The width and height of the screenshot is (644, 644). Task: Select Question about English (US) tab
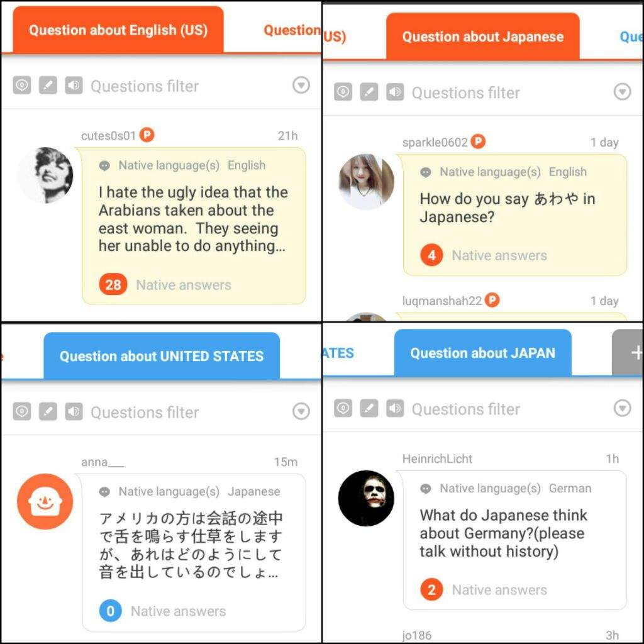118,30
